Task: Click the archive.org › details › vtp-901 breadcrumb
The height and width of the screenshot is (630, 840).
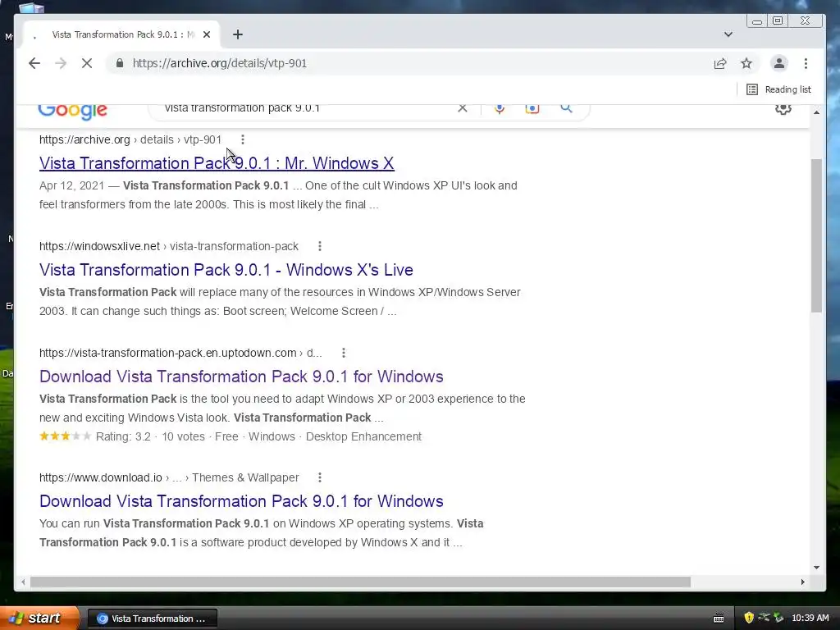Action: [130, 139]
